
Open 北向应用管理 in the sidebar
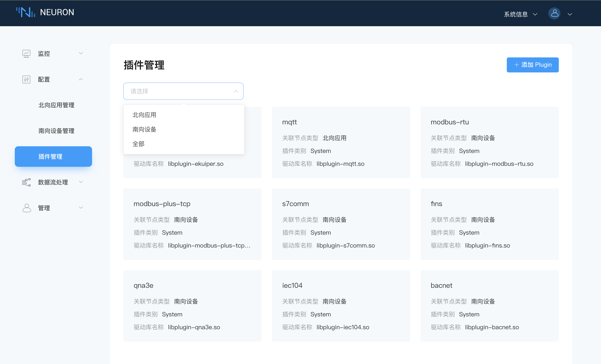click(x=56, y=105)
